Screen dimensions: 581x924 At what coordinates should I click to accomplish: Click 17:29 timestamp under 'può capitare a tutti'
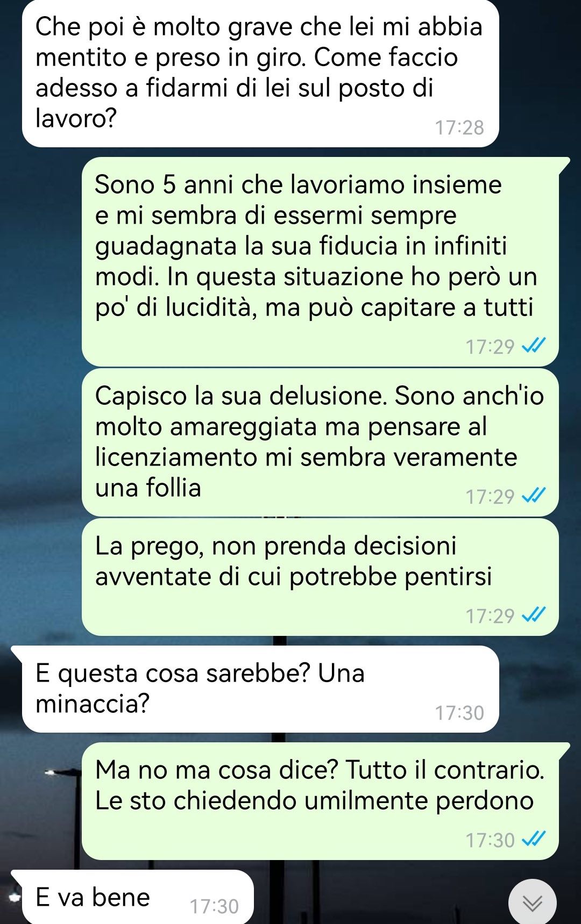[490, 347]
